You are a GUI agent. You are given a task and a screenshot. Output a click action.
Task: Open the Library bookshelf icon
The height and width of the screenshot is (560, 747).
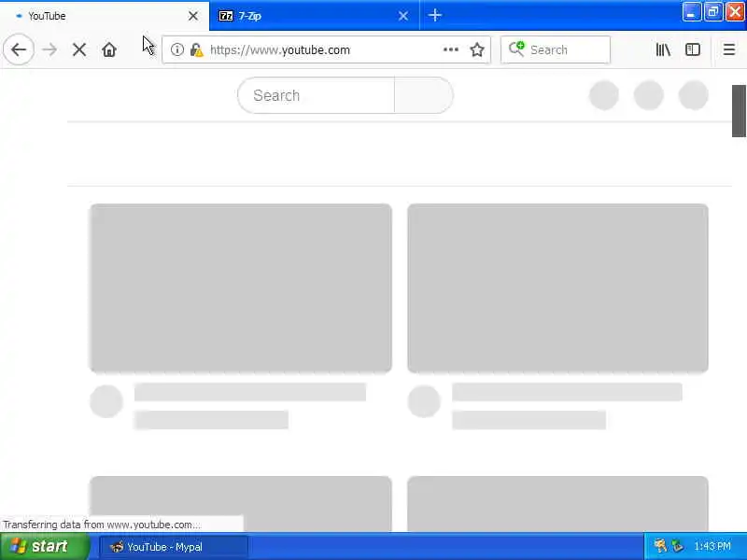(x=663, y=49)
